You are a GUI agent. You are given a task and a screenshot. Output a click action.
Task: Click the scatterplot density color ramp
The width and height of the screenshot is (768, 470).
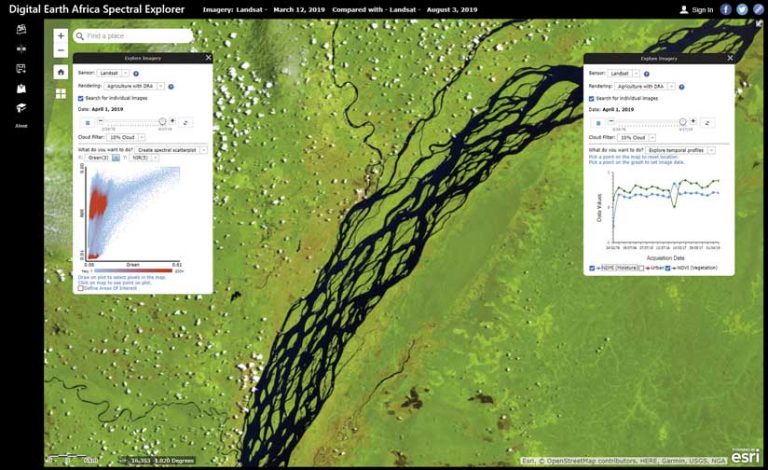point(132,271)
